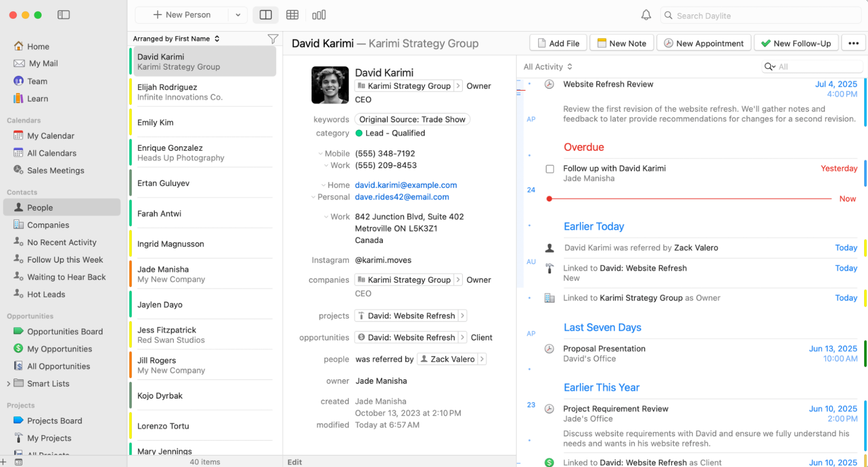
Task: Click the calendar icon at sidebar bottom
Action: [18, 462]
